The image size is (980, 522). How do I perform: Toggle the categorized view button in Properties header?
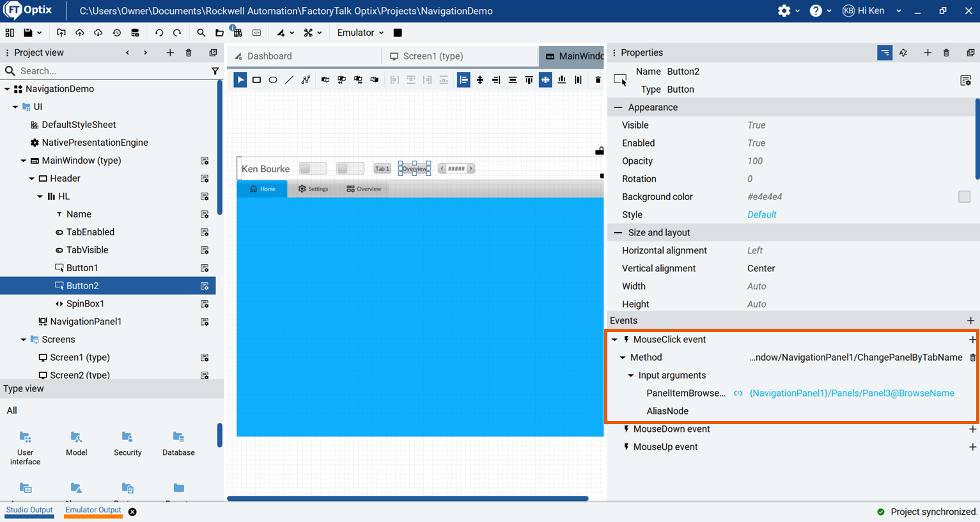tap(885, 52)
